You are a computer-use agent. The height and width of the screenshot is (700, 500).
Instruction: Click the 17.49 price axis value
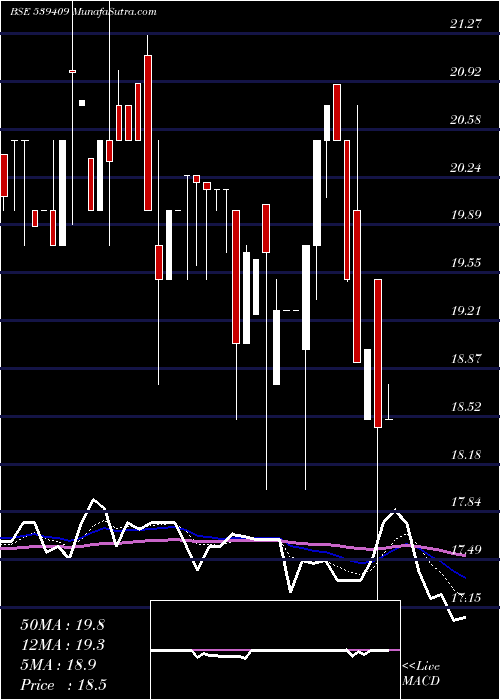[466, 550]
